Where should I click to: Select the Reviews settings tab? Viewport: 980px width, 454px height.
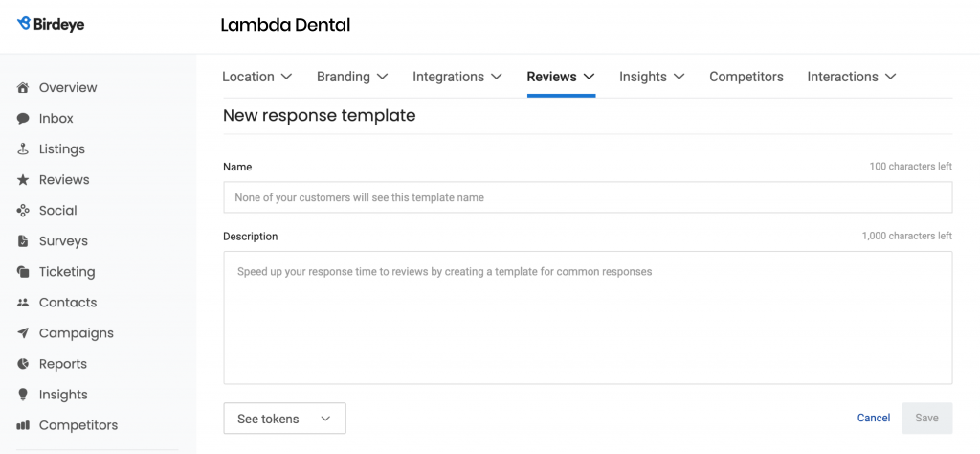click(552, 77)
